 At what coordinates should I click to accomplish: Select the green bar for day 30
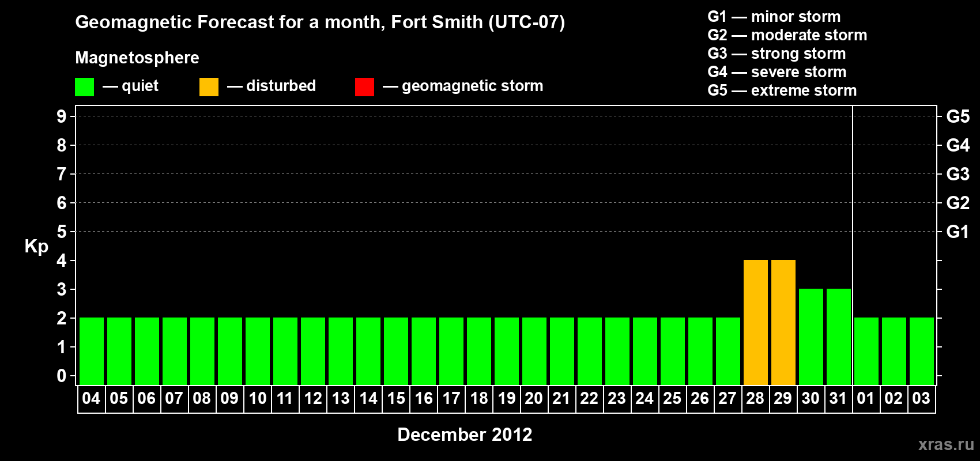pyautogui.click(x=811, y=337)
